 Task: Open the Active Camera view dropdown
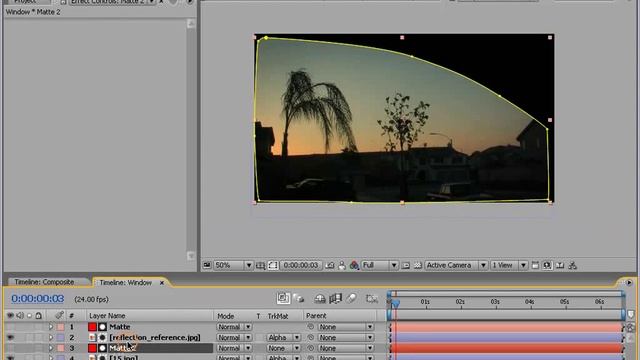click(456, 265)
